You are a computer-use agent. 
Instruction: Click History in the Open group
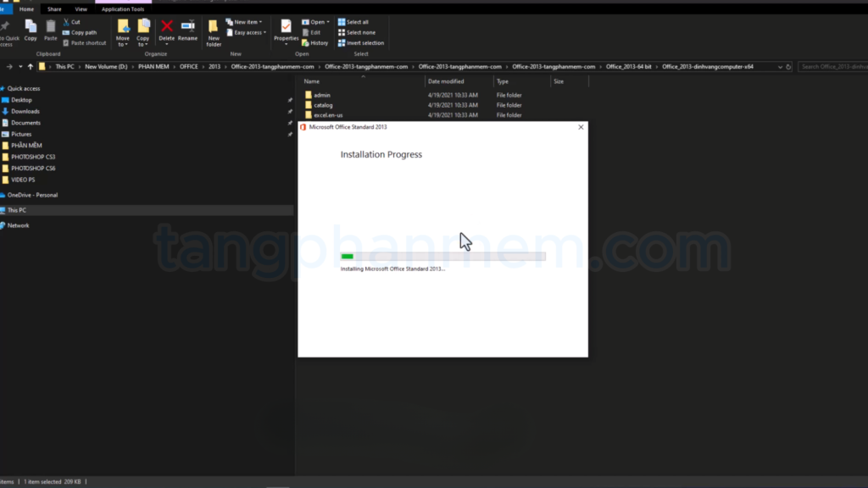pos(315,42)
